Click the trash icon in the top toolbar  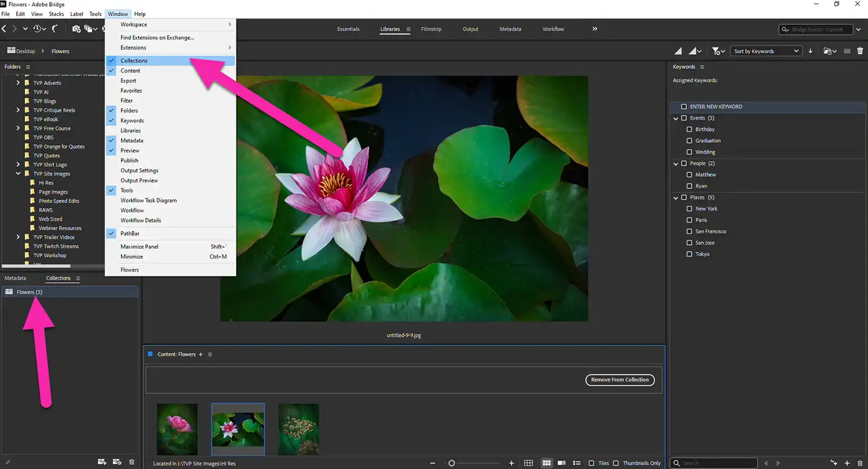860,51
